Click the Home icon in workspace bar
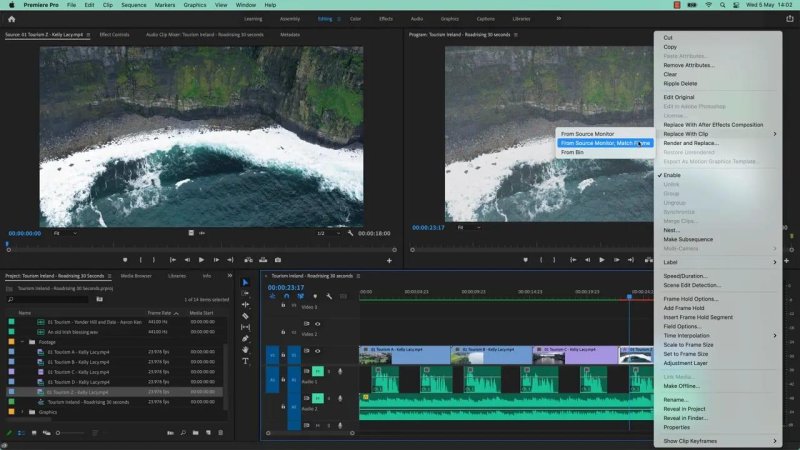The height and width of the screenshot is (450, 800). [11, 19]
